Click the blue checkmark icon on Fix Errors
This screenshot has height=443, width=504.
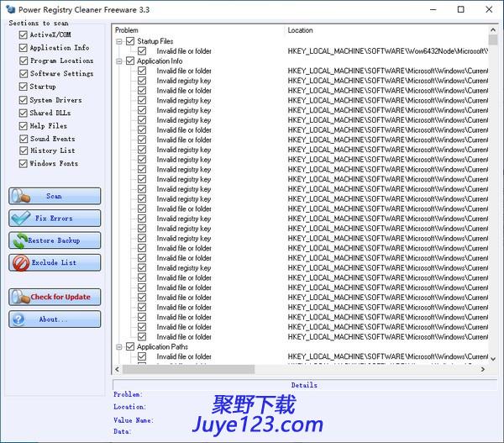pyautogui.click(x=20, y=218)
